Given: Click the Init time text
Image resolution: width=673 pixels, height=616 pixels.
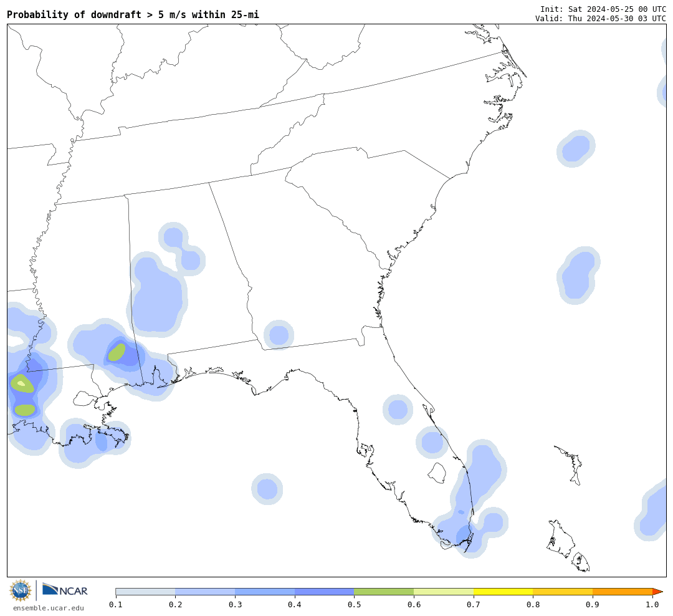Looking at the screenshot, I should (x=603, y=9).
